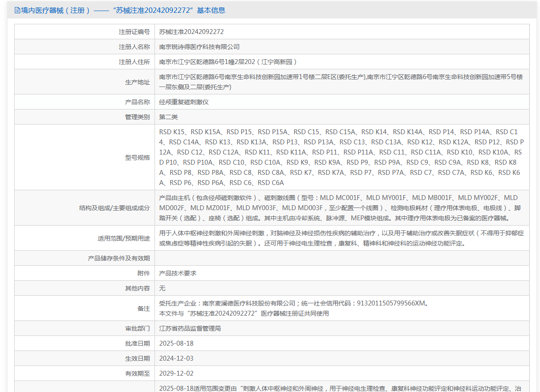Click the 结构及组成 composition description

point(341,208)
